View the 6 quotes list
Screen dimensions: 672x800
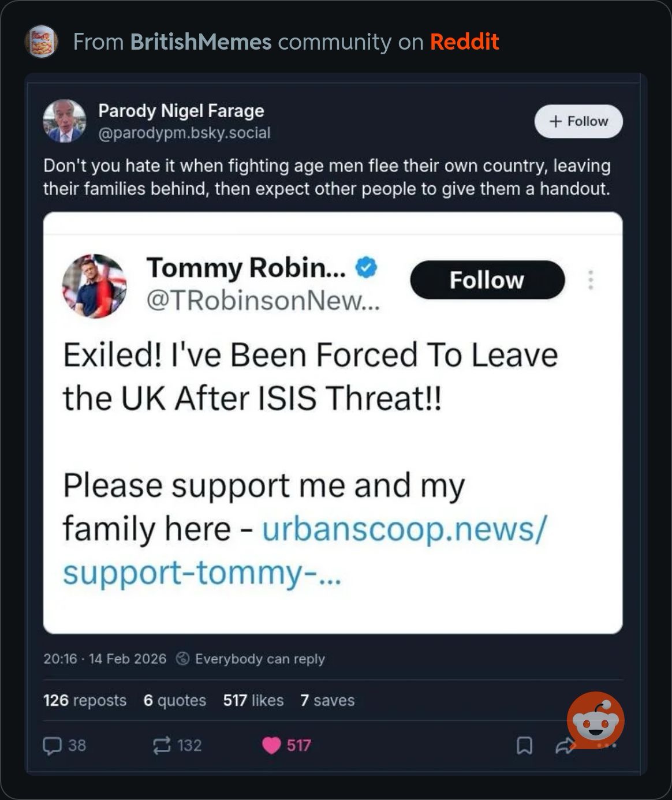(174, 700)
